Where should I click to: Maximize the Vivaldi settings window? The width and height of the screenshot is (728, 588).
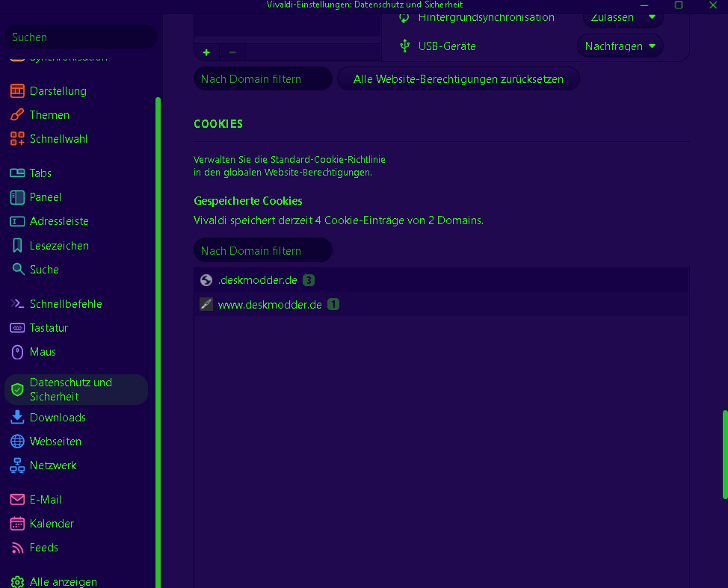click(679, 5)
